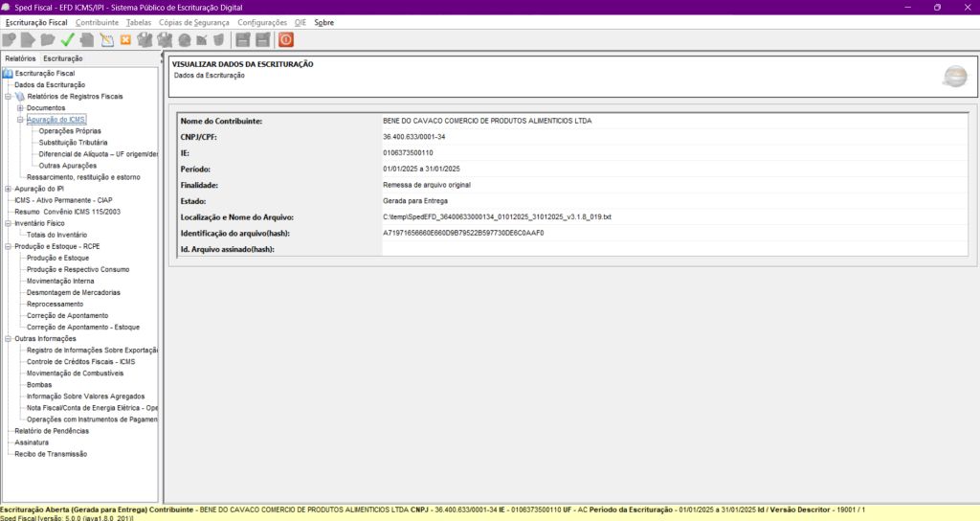Collapse the Inventário Físico node
The image size is (980, 521).
[x=8, y=223]
